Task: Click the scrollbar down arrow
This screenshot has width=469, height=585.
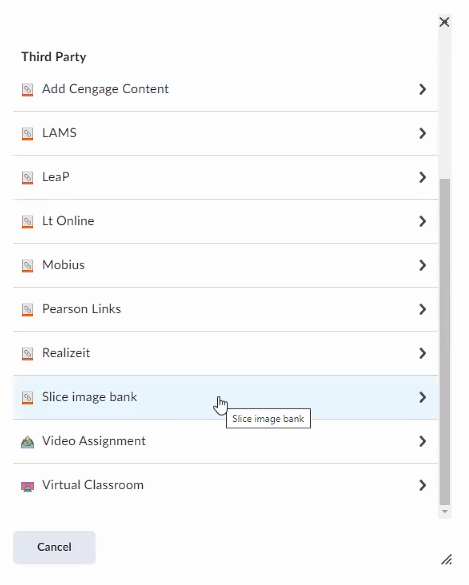Action: tap(445, 512)
